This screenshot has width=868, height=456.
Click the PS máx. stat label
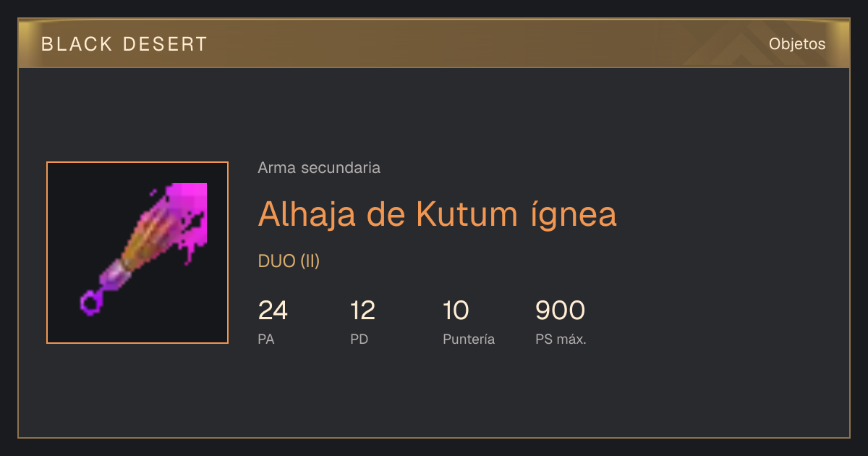click(561, 339)
